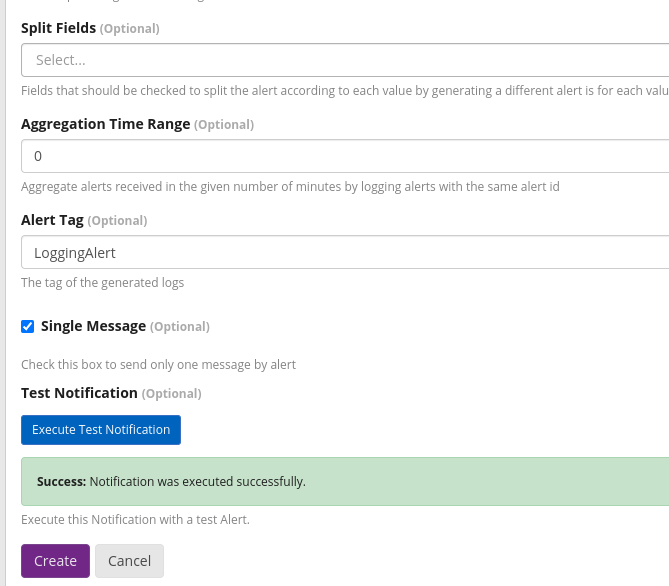Click the Alert Tag heading label
669x586 pixels.
(52, 219)
